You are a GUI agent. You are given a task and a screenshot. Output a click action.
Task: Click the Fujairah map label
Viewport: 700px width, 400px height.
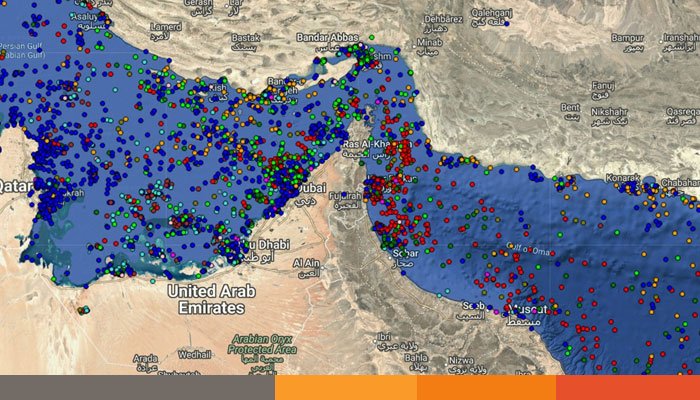(343, 196)
